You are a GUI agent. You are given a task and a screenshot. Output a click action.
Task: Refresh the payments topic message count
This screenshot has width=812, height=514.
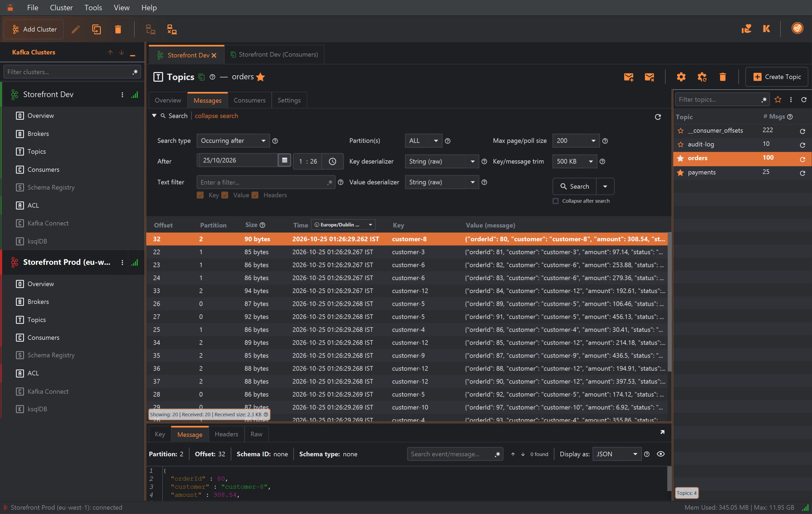click(x=802, y=173)
